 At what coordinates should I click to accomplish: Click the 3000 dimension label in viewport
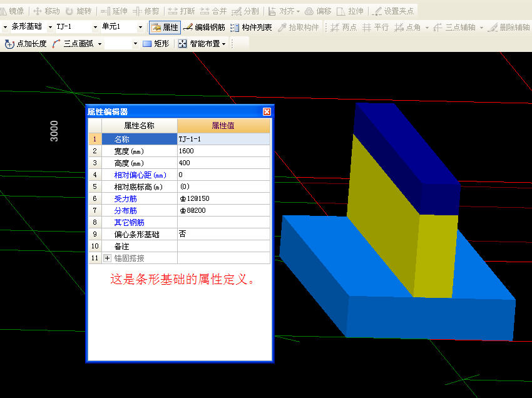click(x=54, y=131)
